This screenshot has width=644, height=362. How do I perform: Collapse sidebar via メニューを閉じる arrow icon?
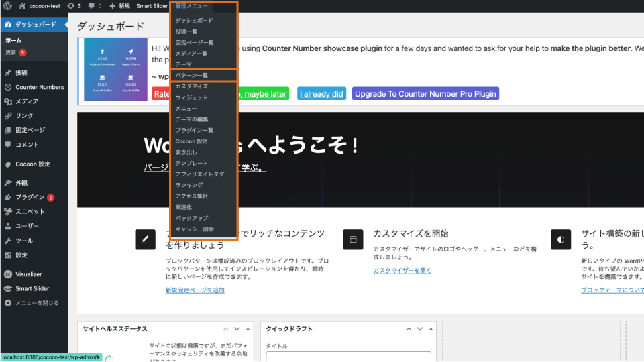[8, 303]
